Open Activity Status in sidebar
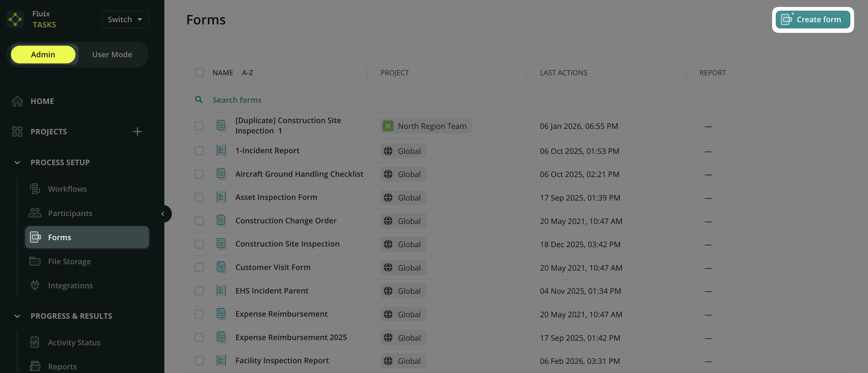The image size is (868, 373). tap(74, 342)
